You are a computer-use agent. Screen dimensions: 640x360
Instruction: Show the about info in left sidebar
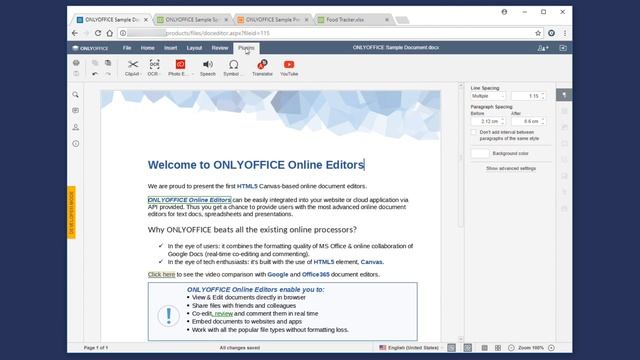76,144
